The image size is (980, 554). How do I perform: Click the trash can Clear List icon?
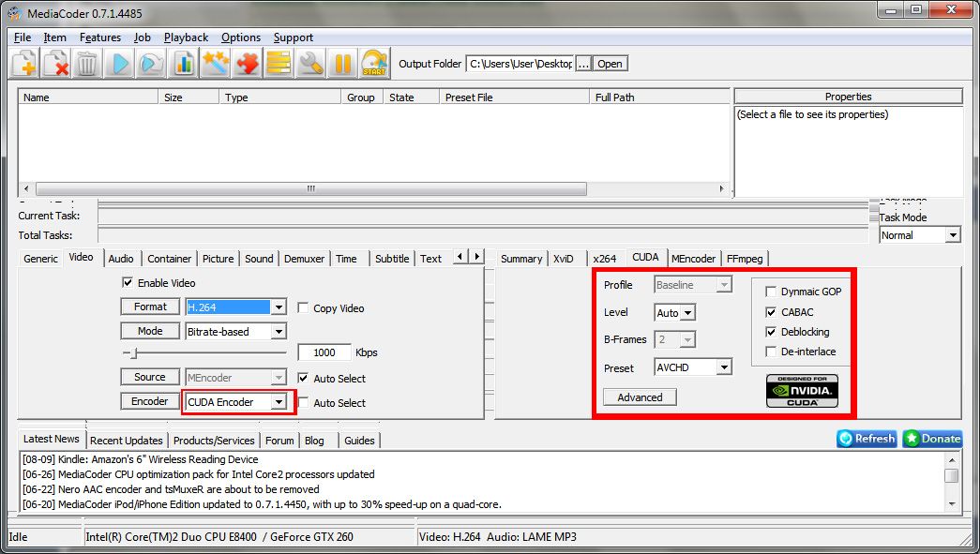(x=87, y=63)
